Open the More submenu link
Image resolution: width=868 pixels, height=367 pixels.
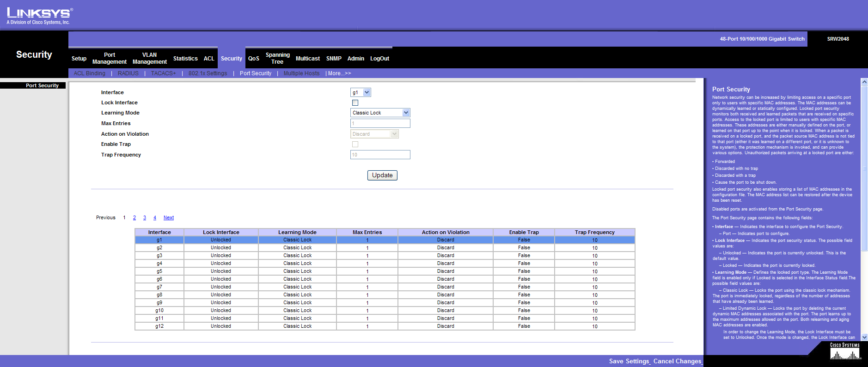pyautogui.click(x=339, y=73)
